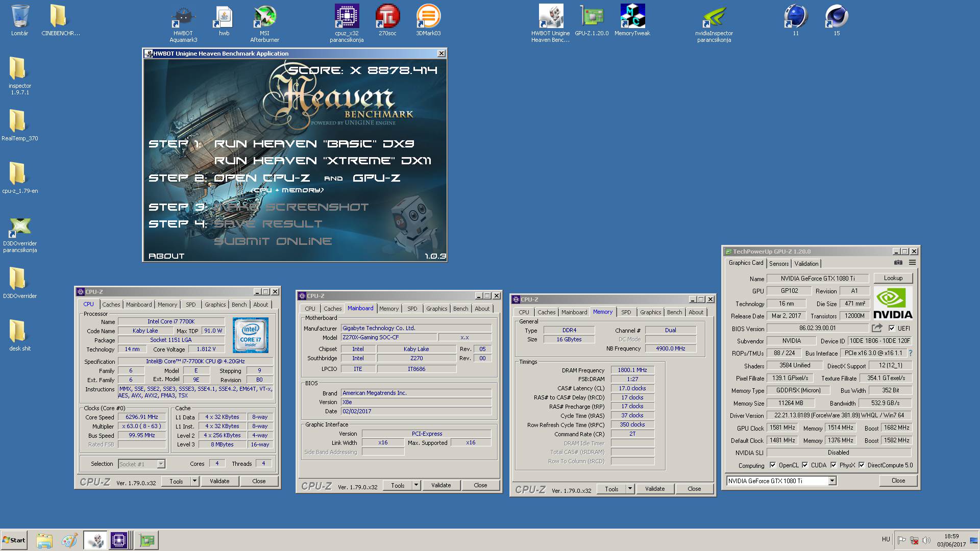
Task: Toggle the OpenCL checkbox
Action: (773, 465)
